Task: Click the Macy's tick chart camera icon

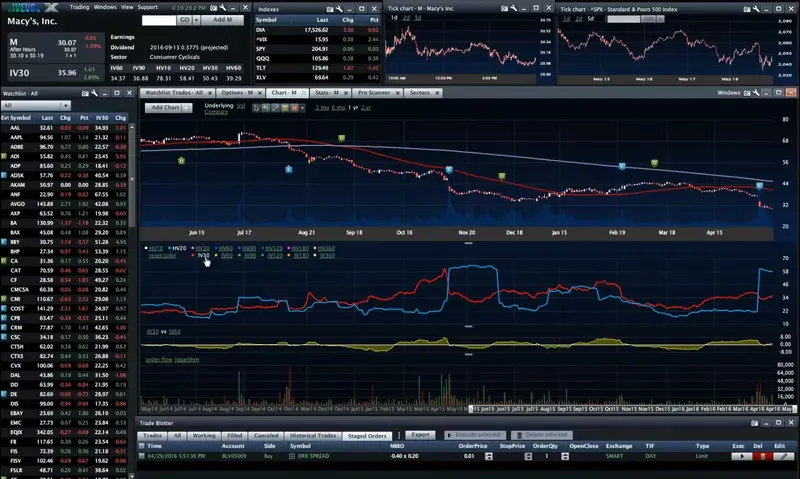Action: 505,8
